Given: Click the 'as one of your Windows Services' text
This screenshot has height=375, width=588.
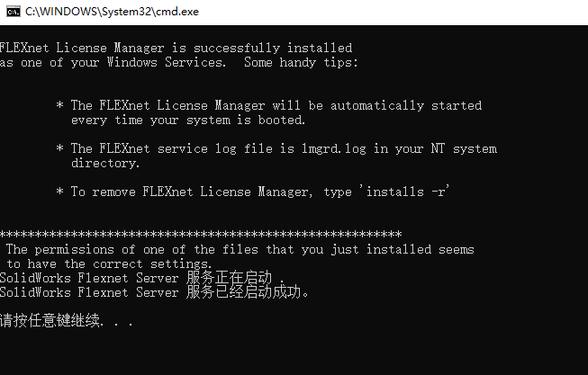Looking at the screenshot, I should coord(113,62).
